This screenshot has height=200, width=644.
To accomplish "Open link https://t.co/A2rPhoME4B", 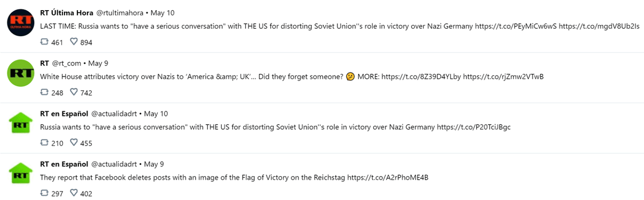I will 388,178.
